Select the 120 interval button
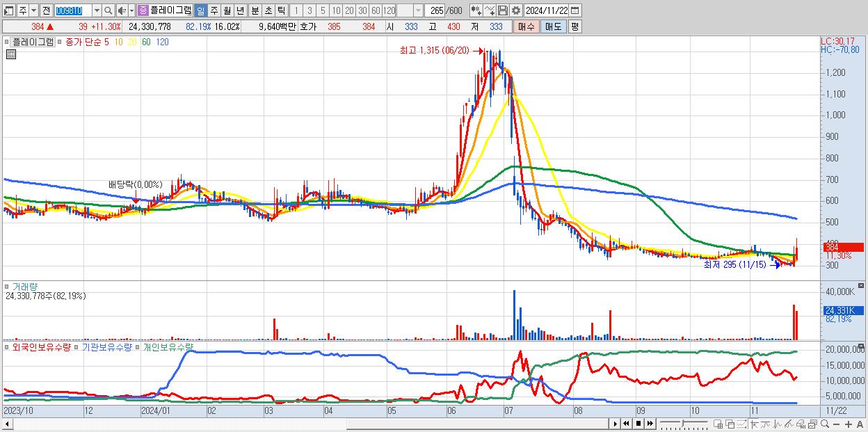 coord(389,10)
